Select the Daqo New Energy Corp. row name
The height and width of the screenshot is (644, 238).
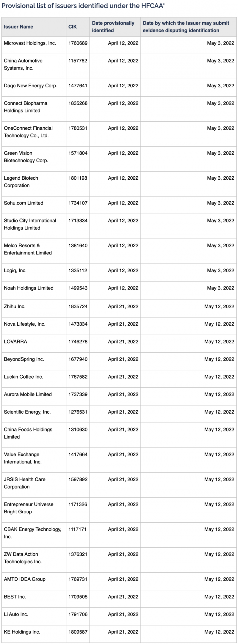[30, 86]
